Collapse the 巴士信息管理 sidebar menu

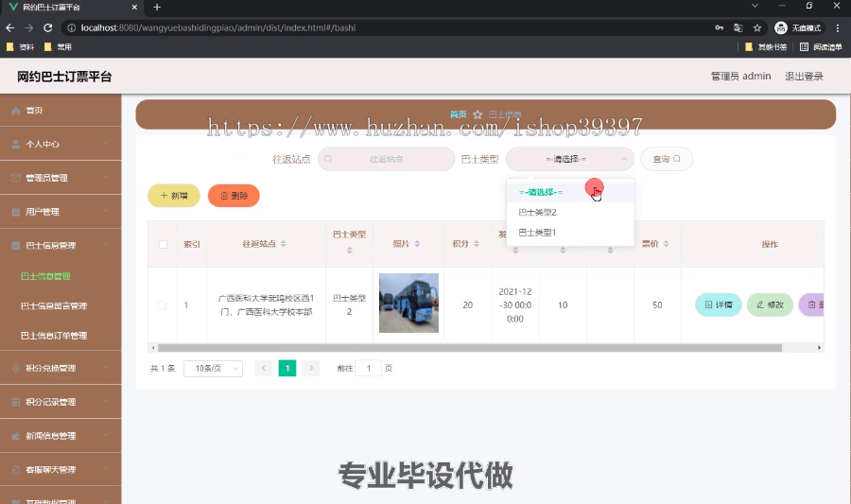pos(61,245)
